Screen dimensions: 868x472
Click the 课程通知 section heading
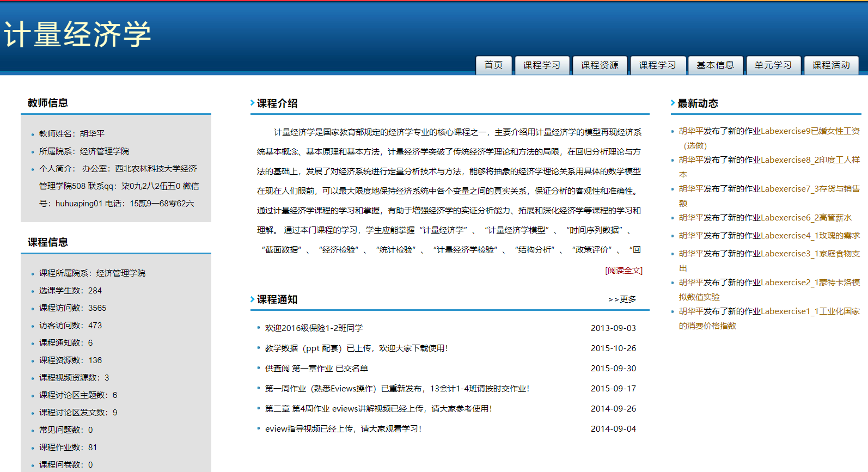pos(277,299)
